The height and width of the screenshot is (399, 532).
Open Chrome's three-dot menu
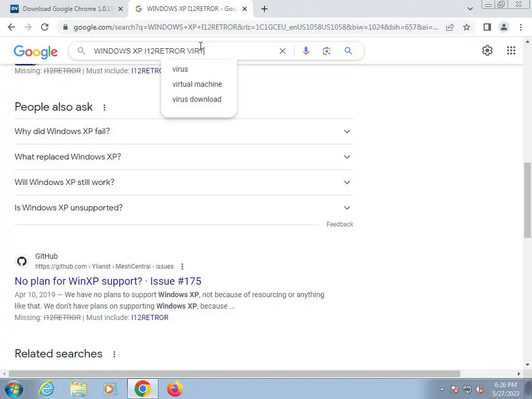pyautogui.click(x=521, y=27)
